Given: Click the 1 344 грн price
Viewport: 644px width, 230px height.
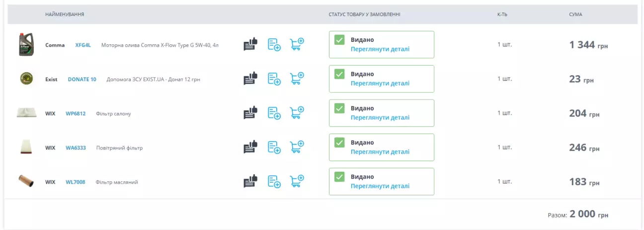Looking at the screenshot, I should pos(588,45).
